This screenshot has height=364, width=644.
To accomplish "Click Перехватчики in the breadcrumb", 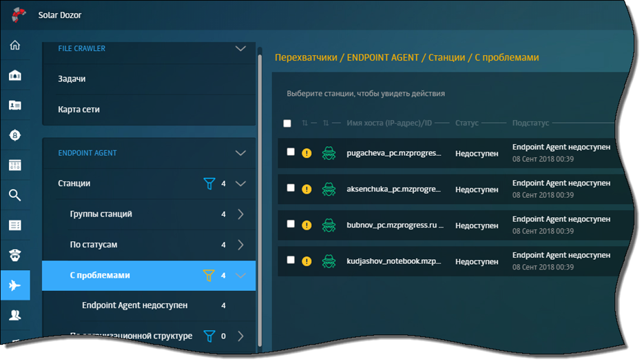I will coord(306,58).
